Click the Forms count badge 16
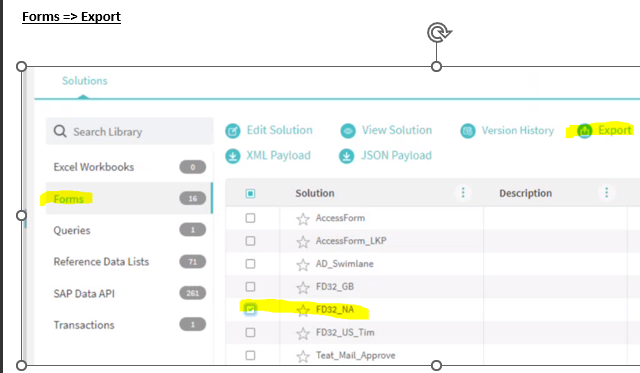Image resolution: width=640 pixels, height=373 pixels. [x=193, y=198]
